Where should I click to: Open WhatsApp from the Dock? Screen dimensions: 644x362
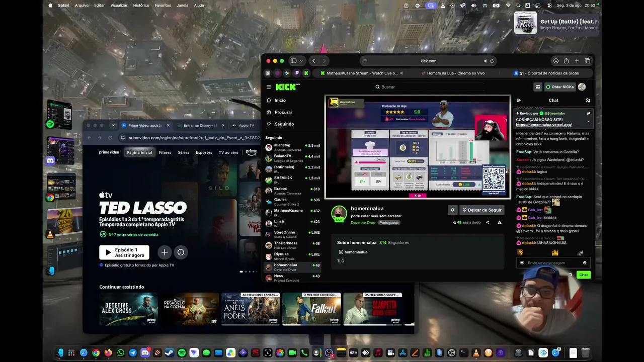click(121, 353)
